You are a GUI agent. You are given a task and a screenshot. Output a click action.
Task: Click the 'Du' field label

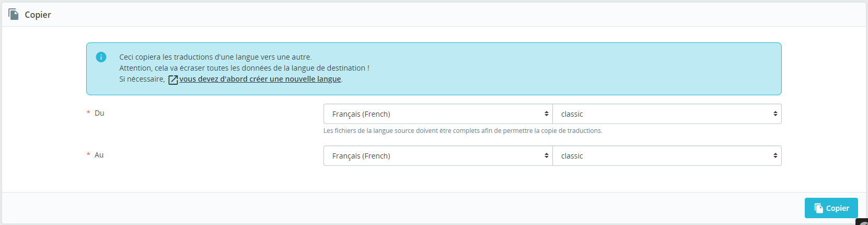point(99,113)
